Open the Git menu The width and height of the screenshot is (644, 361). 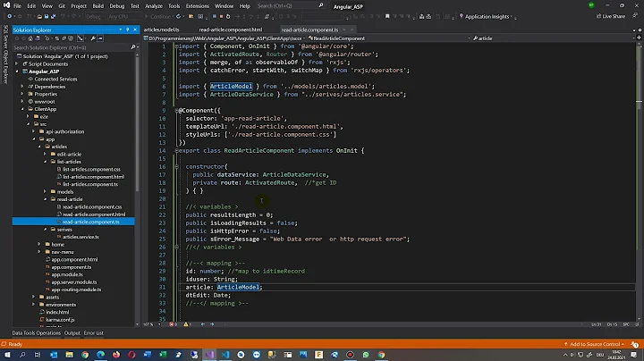pyautogui.click(x=62, y=5)
